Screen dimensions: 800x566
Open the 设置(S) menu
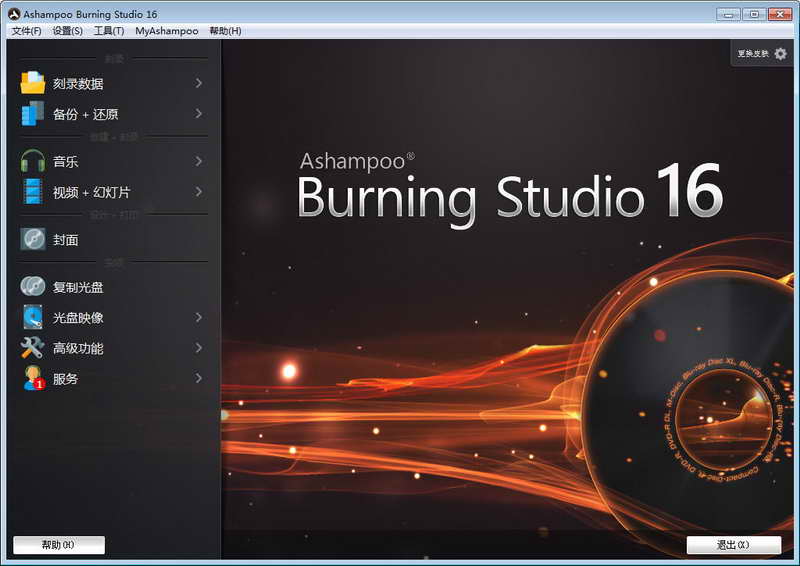[x=67, y=31]
